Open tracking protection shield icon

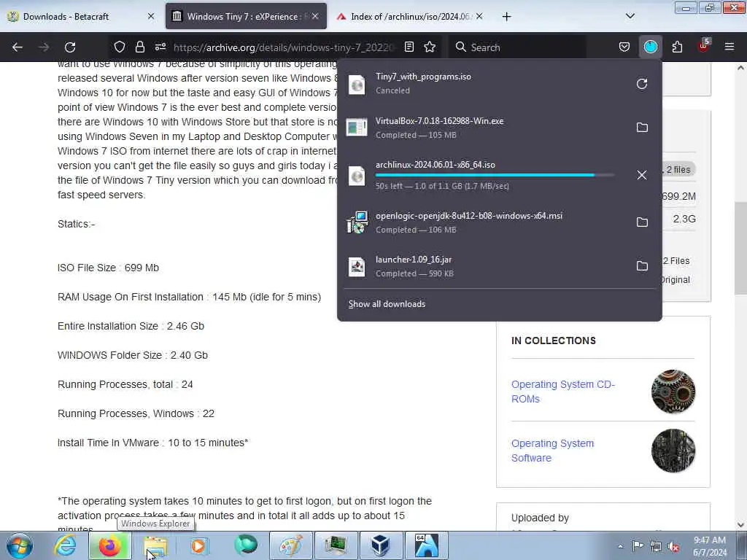point(119,47)
